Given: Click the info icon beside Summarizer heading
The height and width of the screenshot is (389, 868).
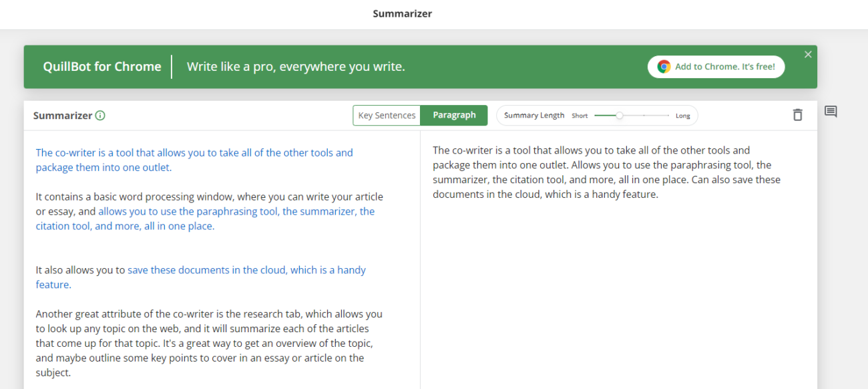Looking at the screenshot, I should [x=100, y=116].
